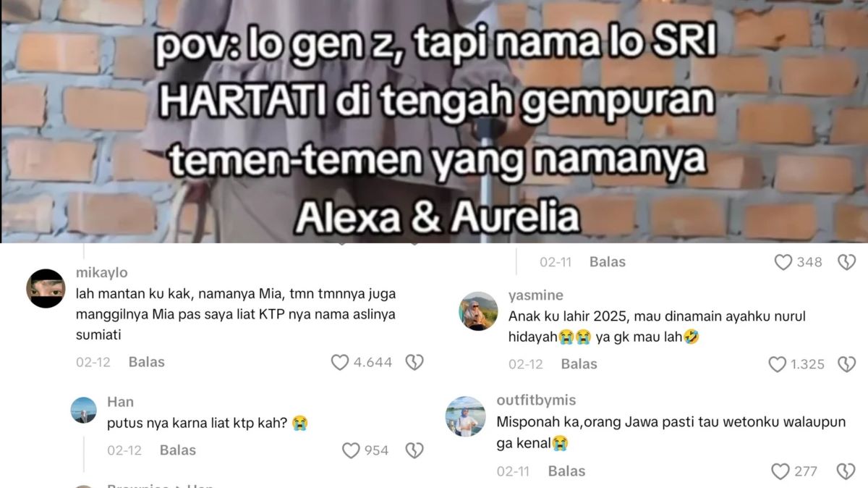The height and width of the screenshot is (488, 868).
Task: Reply to Han's comment via Balas
Action: pyautogui.click(x=178, y=450)
